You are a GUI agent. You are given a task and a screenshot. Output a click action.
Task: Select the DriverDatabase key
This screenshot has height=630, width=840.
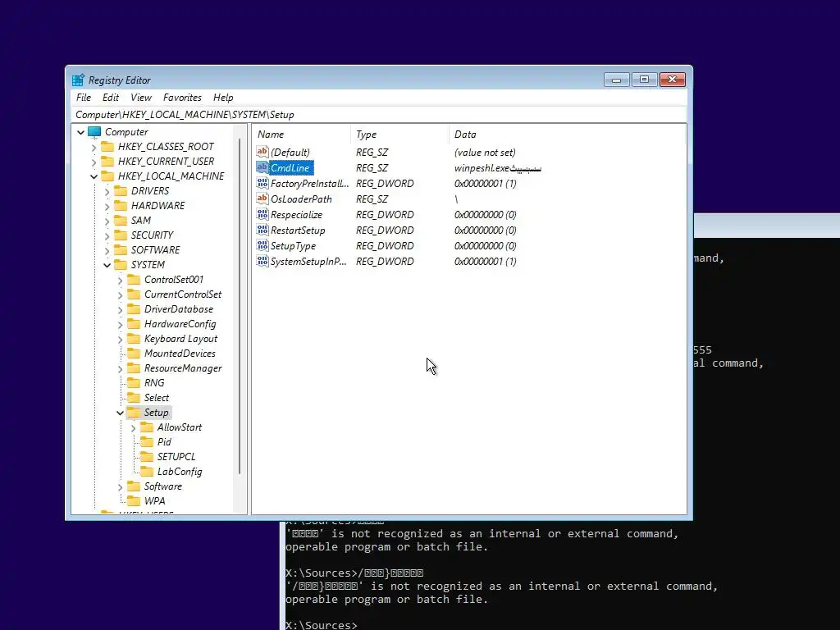178,309
